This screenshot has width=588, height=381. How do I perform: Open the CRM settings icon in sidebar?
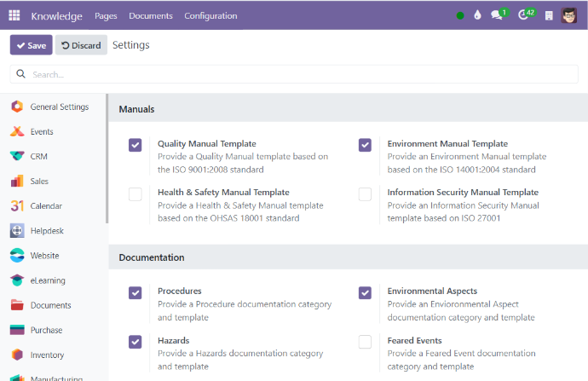coord(17,157)
